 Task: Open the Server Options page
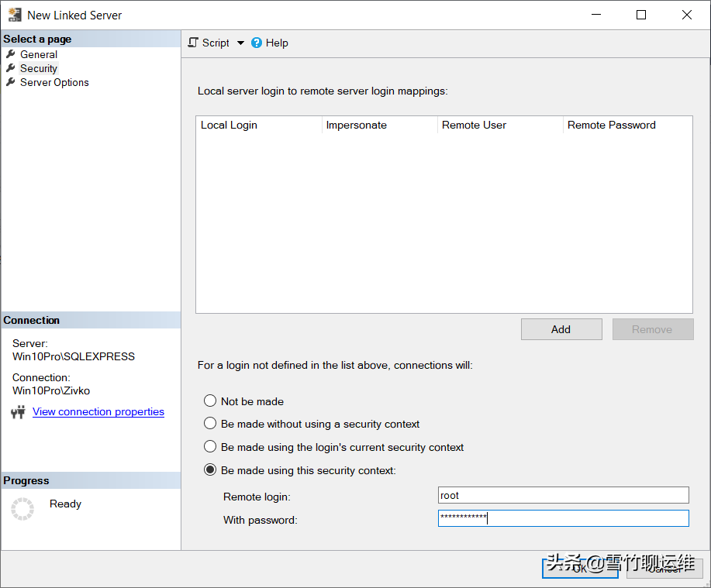pos(53,82)
